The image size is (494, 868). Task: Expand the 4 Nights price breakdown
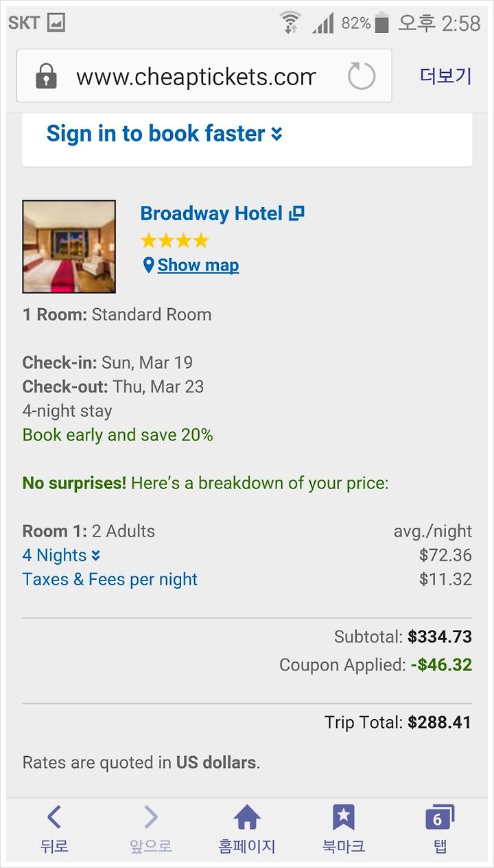click(61, 555)
